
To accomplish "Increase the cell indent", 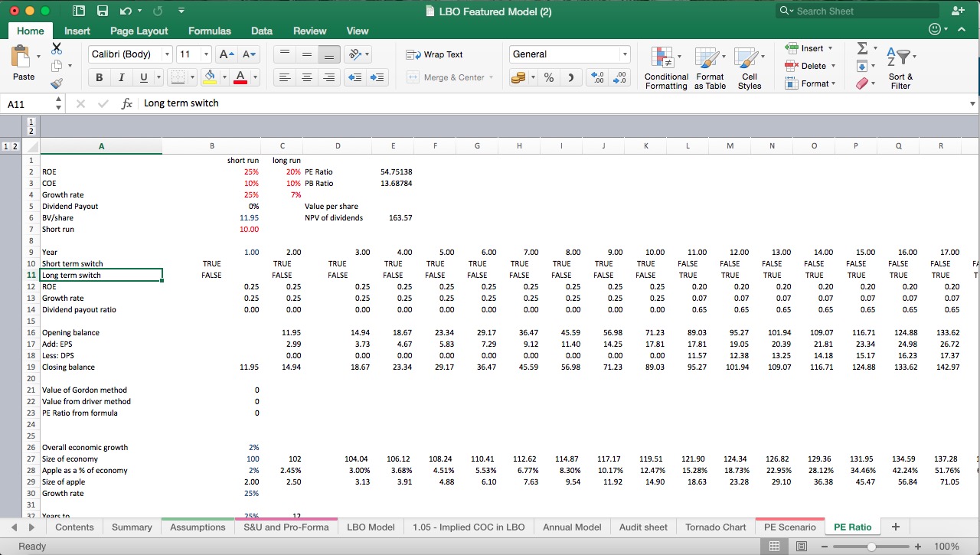I will pos(377,77).
